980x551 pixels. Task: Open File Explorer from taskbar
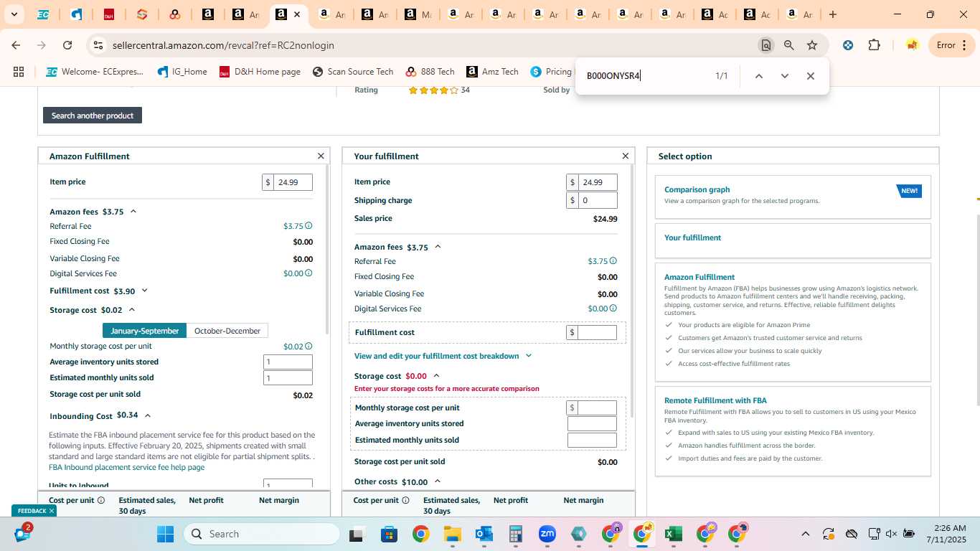point(452,534)
